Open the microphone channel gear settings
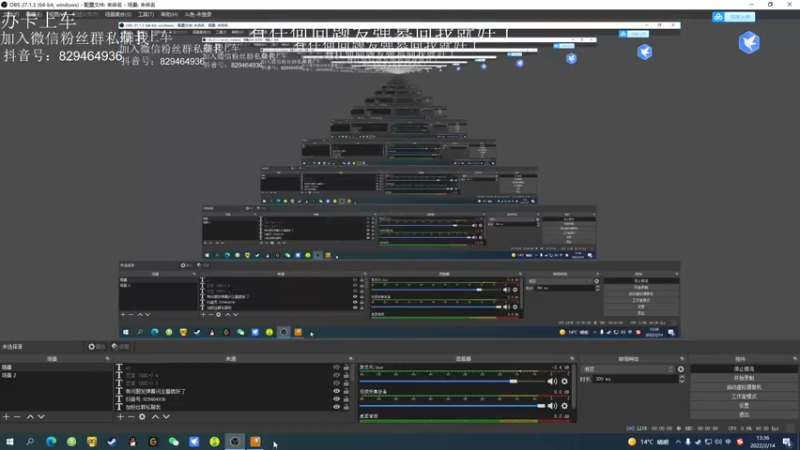Screen dimensions: 800x450 click(564, 381)
